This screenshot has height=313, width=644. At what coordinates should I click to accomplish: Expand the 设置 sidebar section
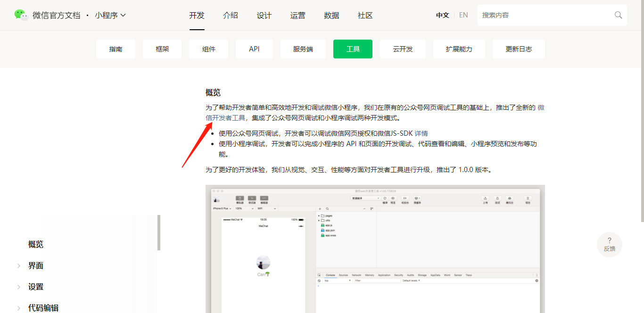[19, 287]
